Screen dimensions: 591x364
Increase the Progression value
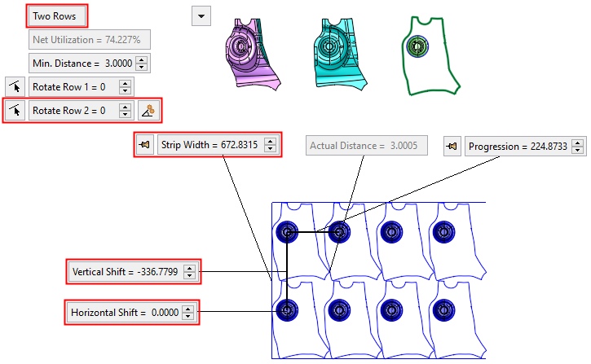[577, 143]
